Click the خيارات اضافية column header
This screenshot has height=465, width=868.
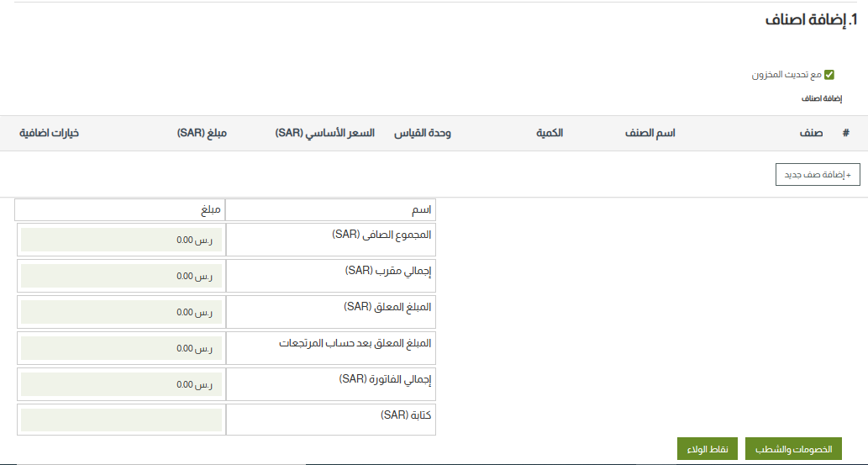pyautogui.click(x=49, y=134)
